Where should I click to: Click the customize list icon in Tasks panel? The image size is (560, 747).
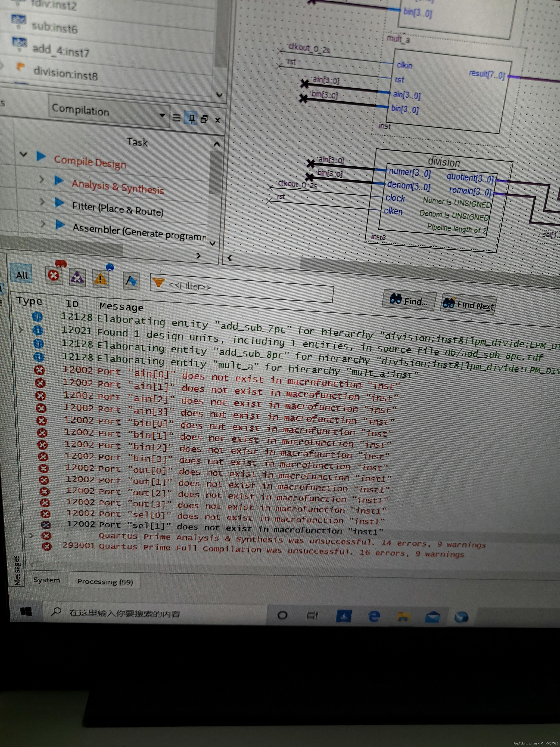click(176, 117)
